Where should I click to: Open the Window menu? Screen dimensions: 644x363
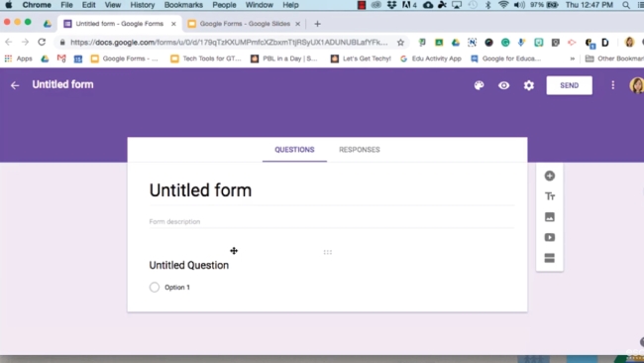coord(260,5)
